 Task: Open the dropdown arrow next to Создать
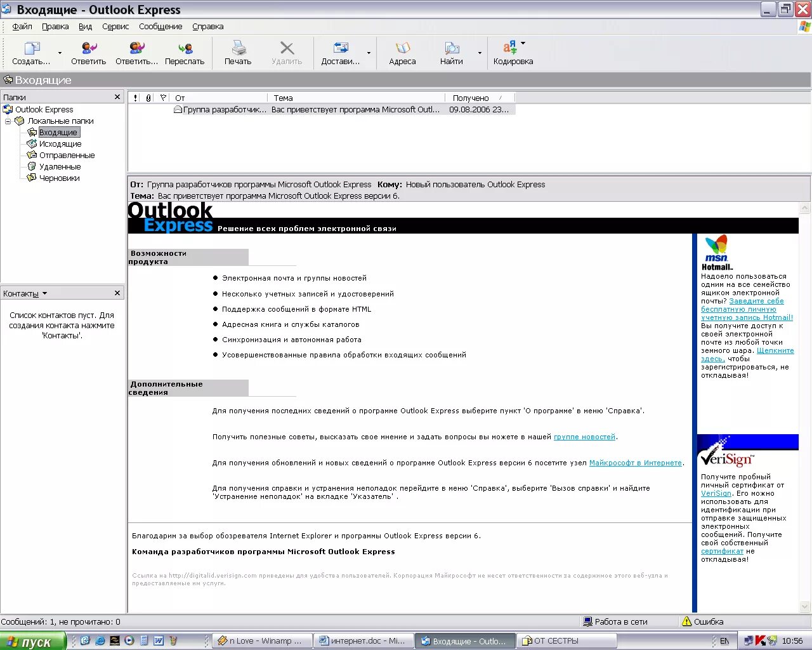[x=60, y=53]
